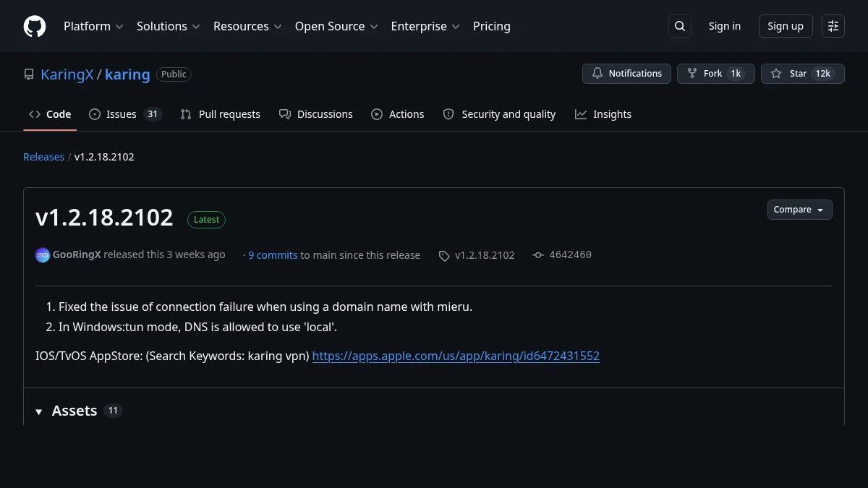Expand the Enterprise menu

click(425, 26)
